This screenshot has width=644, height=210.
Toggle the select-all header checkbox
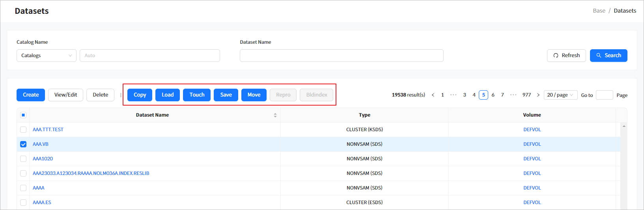coord(23,115)
